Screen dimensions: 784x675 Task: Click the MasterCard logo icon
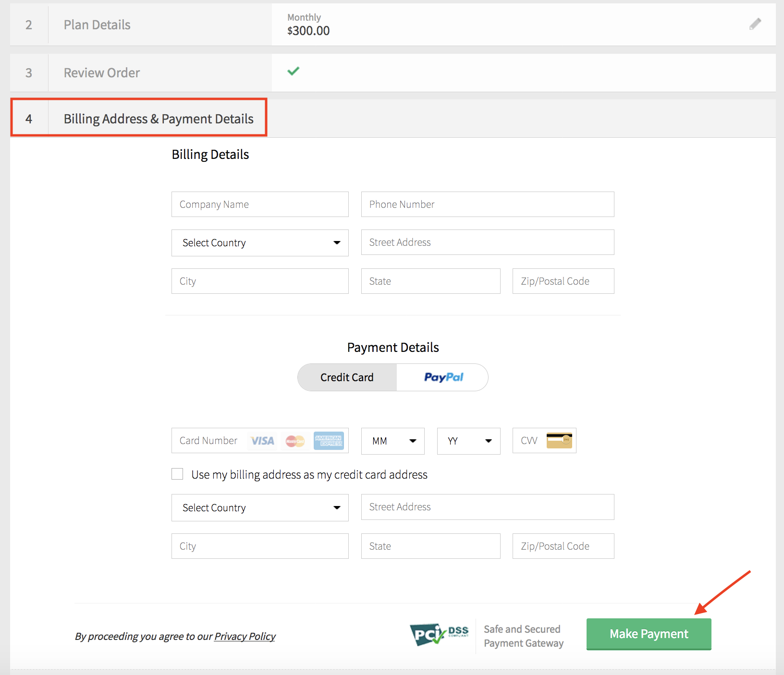pyautogui.click(x=295, y=441)
